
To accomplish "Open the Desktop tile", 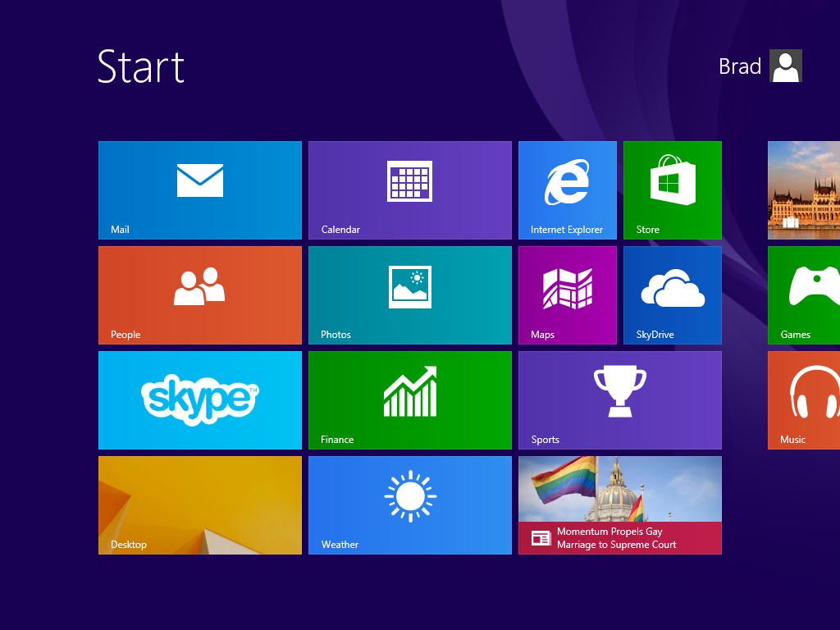I will pyautogui.click(x=200, y=505).
